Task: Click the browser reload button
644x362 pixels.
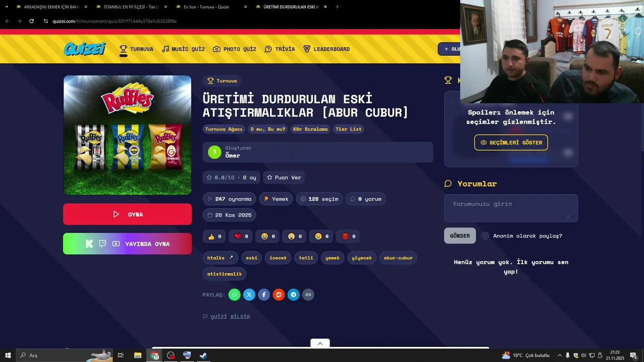Action: coord(31,21)
